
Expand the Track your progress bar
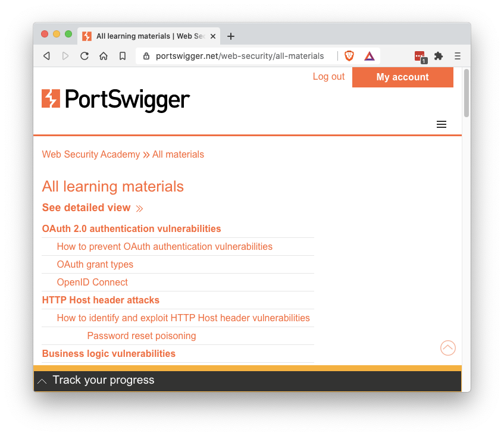pyautogui.click(x=248, y=380)
